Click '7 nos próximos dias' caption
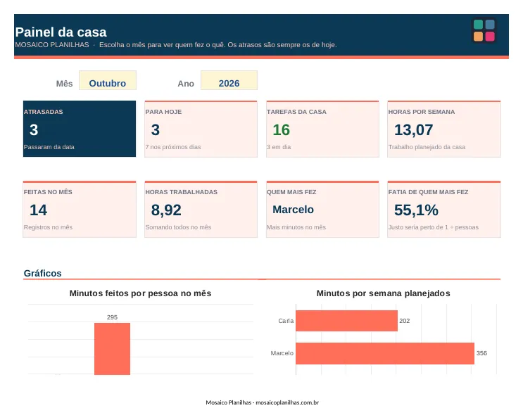 173,147
